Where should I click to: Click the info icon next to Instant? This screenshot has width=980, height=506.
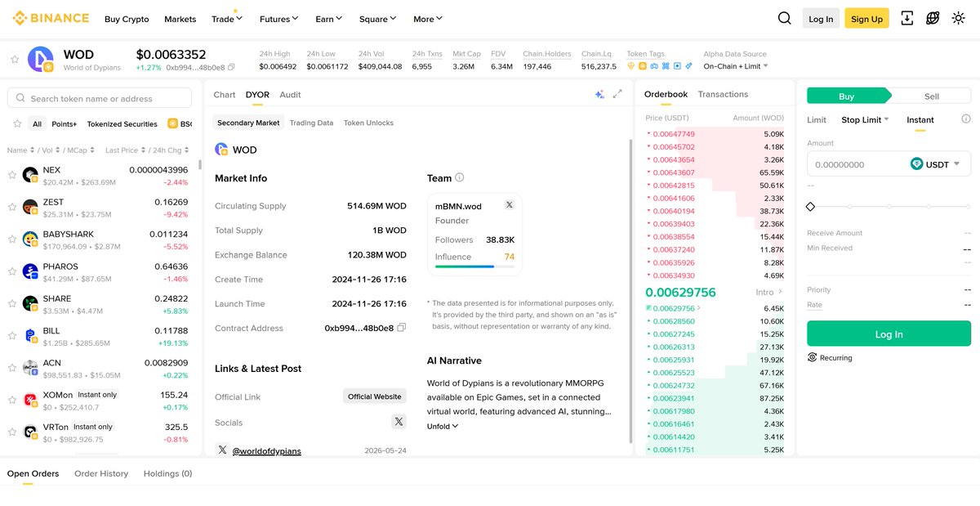966,119
